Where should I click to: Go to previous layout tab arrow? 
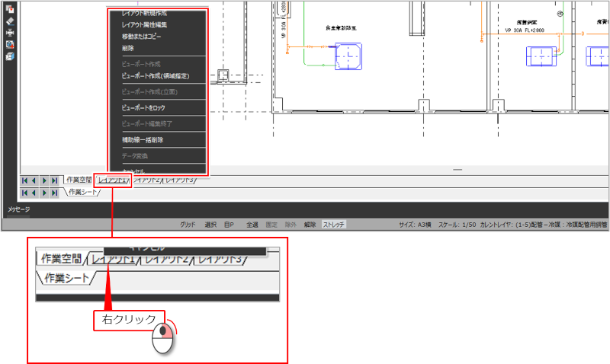(34, 180)
